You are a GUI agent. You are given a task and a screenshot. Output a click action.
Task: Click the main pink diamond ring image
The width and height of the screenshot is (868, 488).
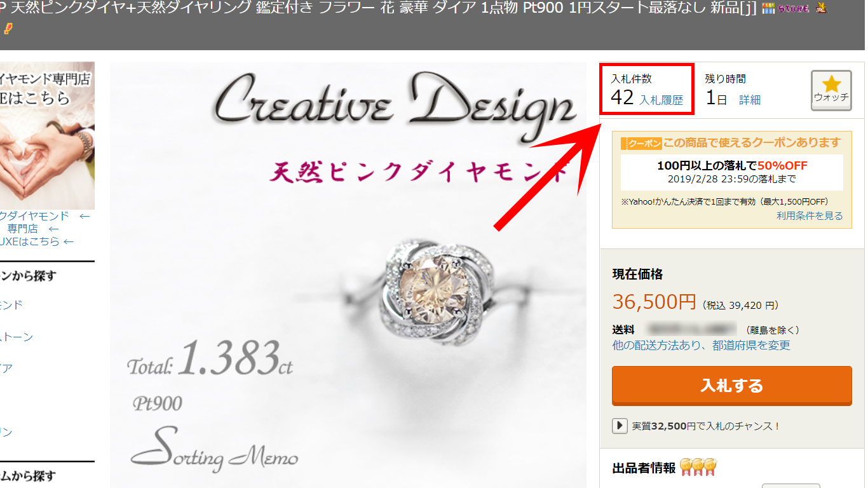pos(348,275)
